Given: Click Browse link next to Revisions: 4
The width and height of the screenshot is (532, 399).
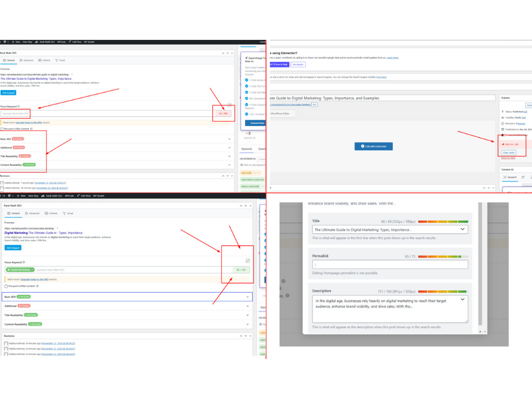Looking at the screenshot, I should [x=521, y=123].
